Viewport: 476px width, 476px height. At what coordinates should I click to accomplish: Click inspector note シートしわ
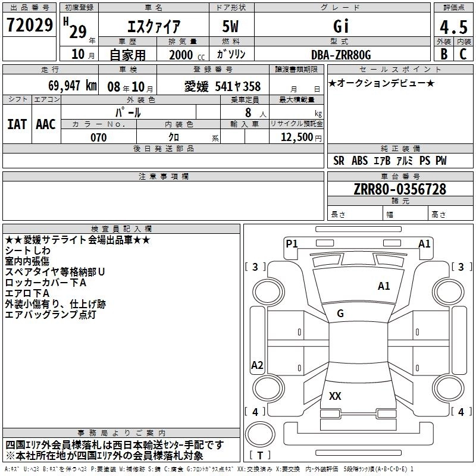(x=27, y=250)
